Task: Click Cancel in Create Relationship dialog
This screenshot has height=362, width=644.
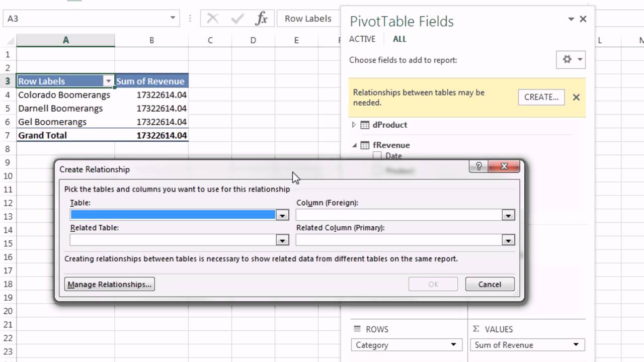Action: click(x=490, y=284)
